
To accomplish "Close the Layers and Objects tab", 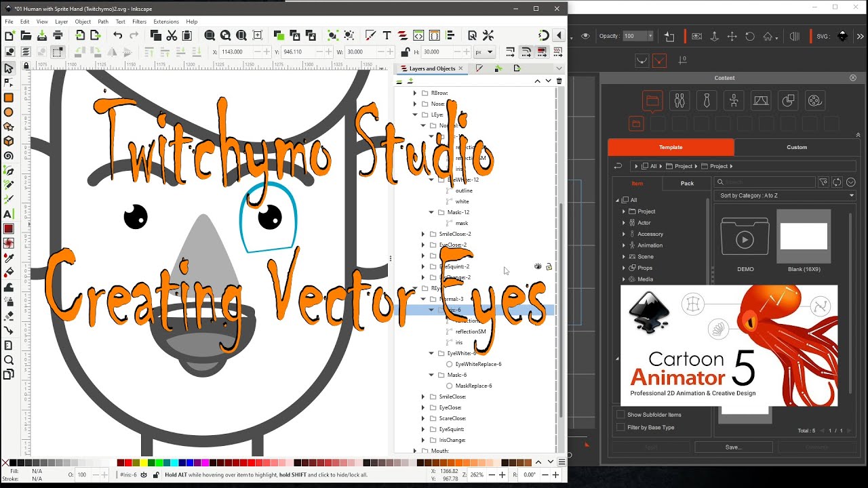I will click(460, 68).
